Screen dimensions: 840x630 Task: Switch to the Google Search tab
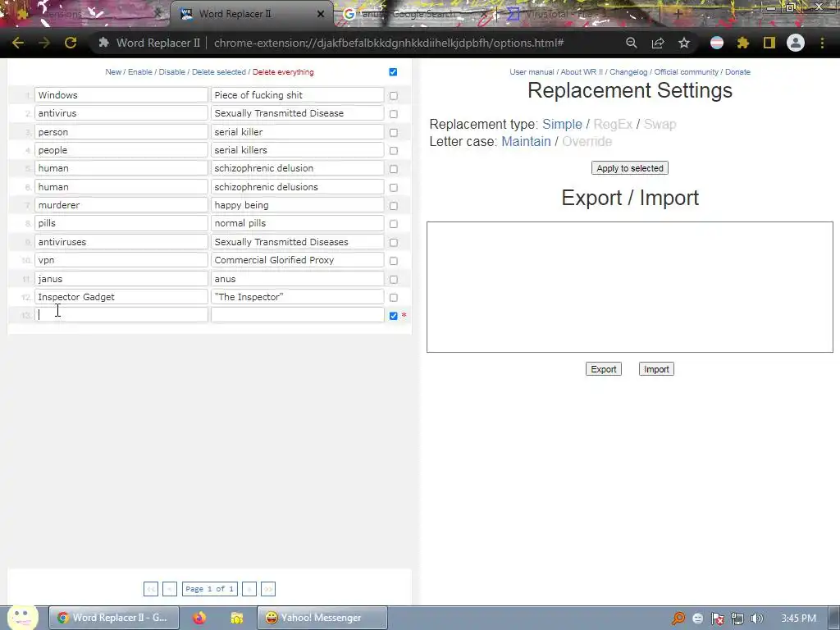tap(415, 14)
